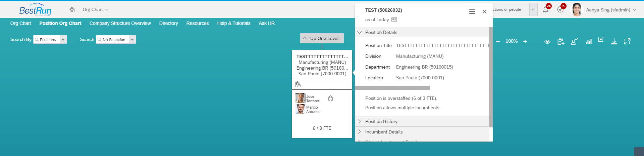Click the position card requisition icon
Viewport: 644px width, 156px height.
tap(298, 84)
